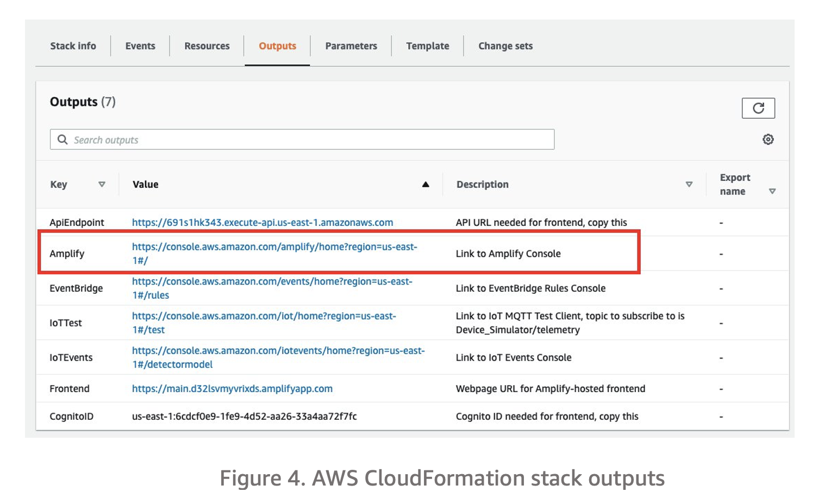The height and width of the screenshot is (504, 837).
Task: Sort by Export name column arrow
Action: click(x=772, y=191)
